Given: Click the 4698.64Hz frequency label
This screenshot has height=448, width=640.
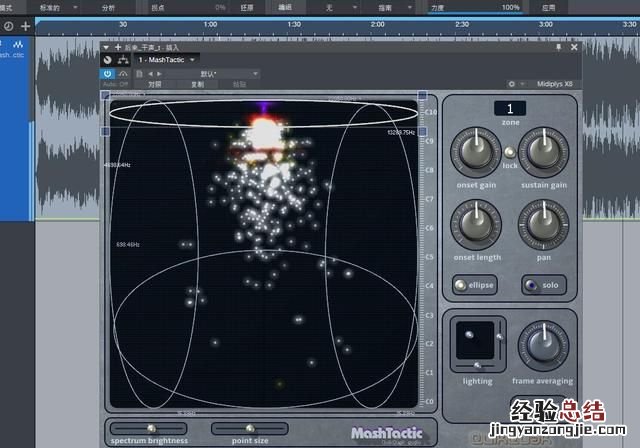Looking at the screenshot, I should [118, 165].
